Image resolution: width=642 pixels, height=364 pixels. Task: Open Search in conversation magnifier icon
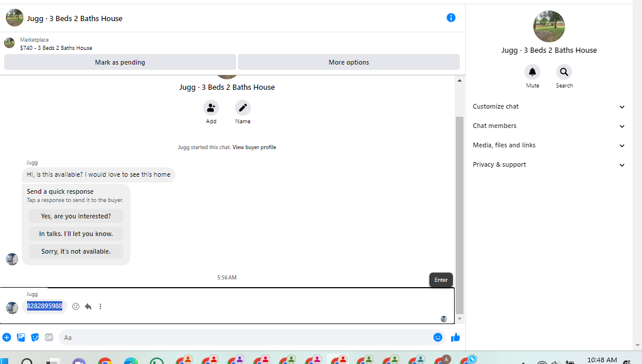point(564,72)
